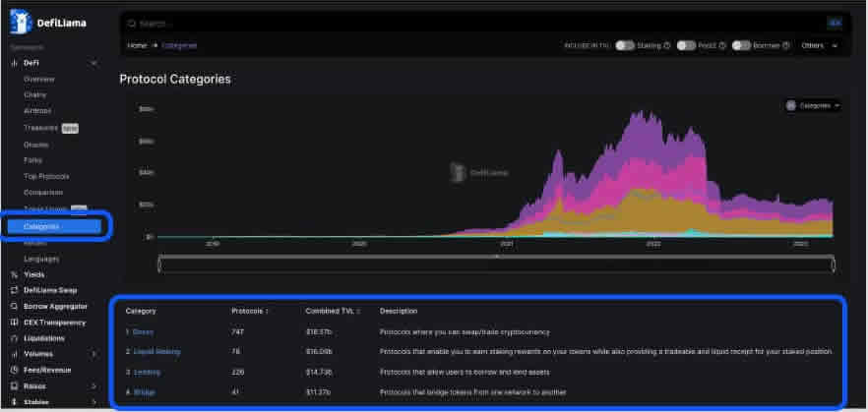Toggle Staking inclusion in TVL
This screenshot has height=412, width=868.
pyautogui.click(x=624, y=45)
